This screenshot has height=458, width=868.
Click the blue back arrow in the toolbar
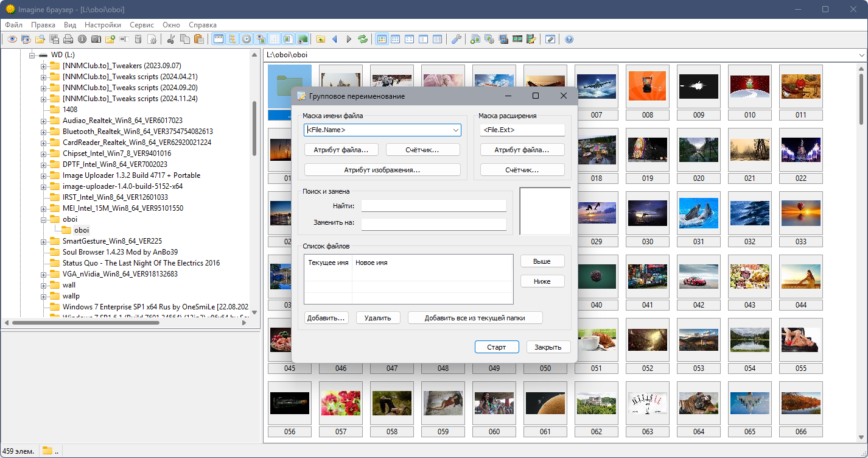pos(335,39)
